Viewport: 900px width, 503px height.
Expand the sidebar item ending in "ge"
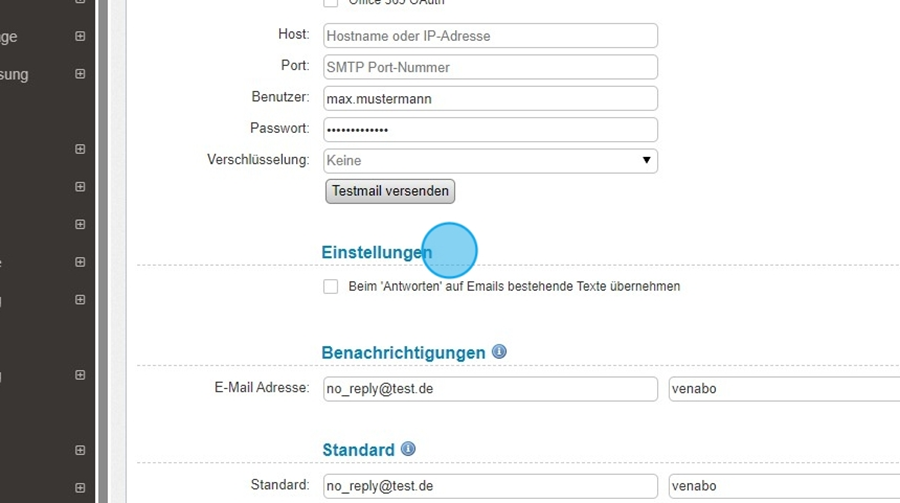pyautogui.click(x=80, y=36)
